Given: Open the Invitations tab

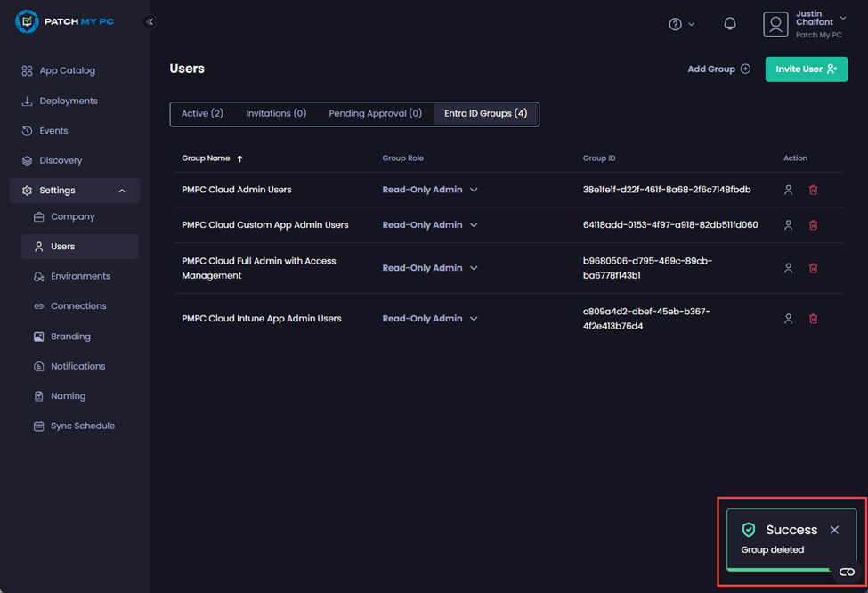Looking at the screenshot, I should (x=276, y=113).
